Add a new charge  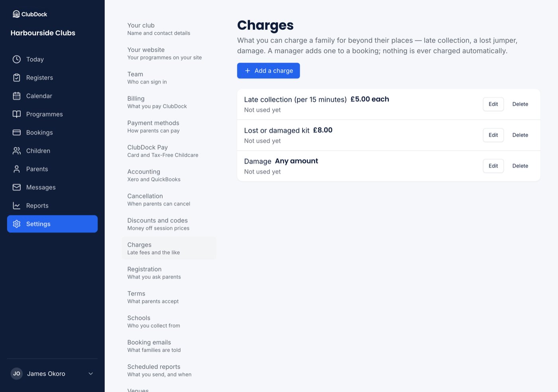pos(268,71)
